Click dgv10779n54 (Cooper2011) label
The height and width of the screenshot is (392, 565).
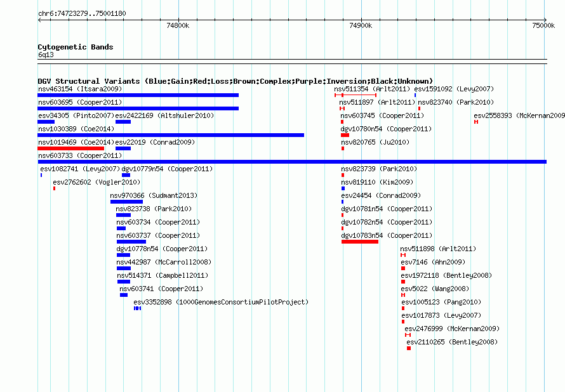click(167, 169)
